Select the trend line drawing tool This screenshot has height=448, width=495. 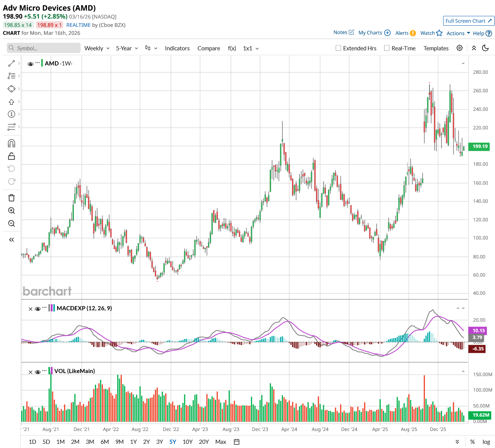pos(11,63)
